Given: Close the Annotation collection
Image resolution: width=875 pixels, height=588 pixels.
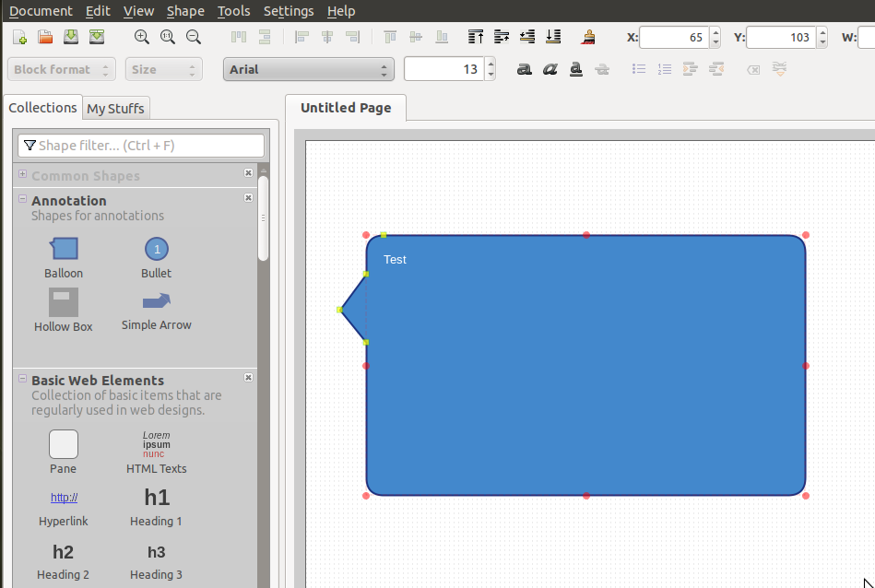Looking at the screenshot, I should [248, 197].
